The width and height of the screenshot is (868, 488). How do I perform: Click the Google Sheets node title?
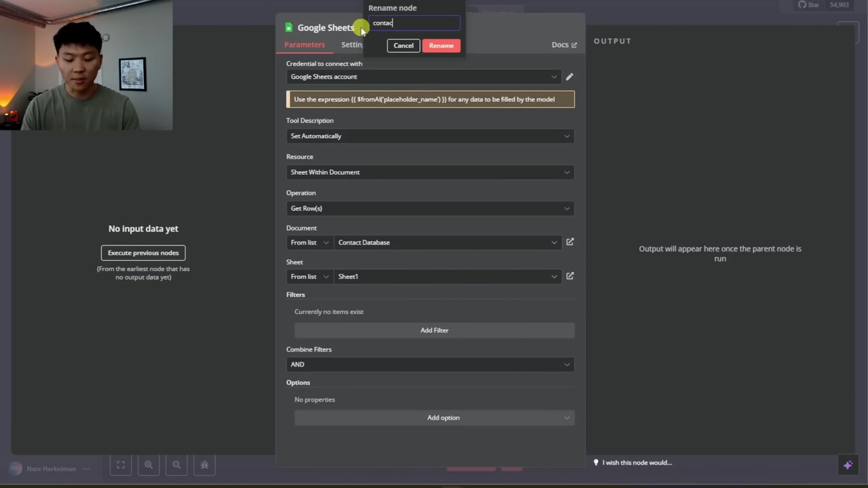pyautogui.click(x=325, y=28)
